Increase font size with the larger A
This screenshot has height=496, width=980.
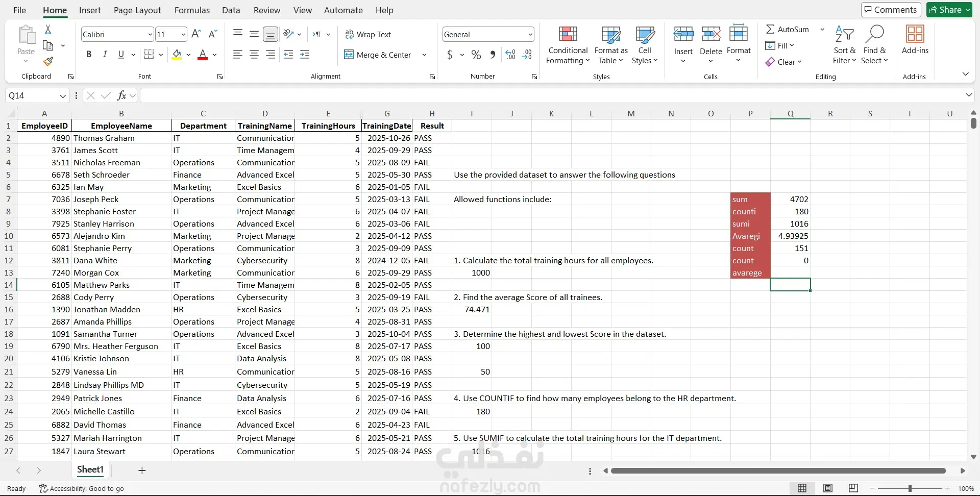pyautogui.click(x=196, y=34)
